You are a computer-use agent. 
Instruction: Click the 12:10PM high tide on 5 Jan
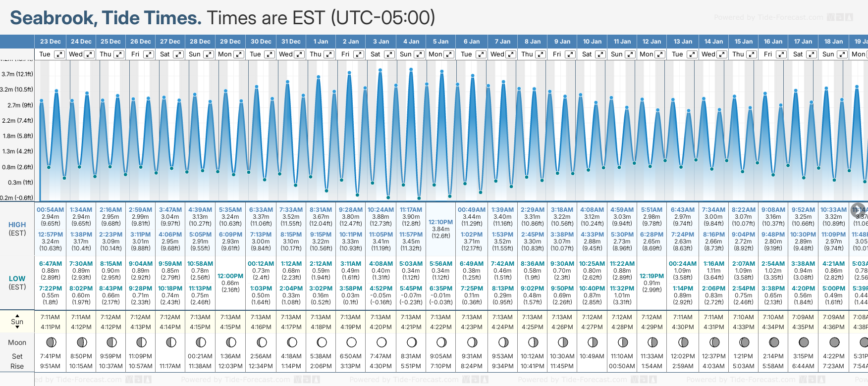pyautogui.click(x=440, y=222)
